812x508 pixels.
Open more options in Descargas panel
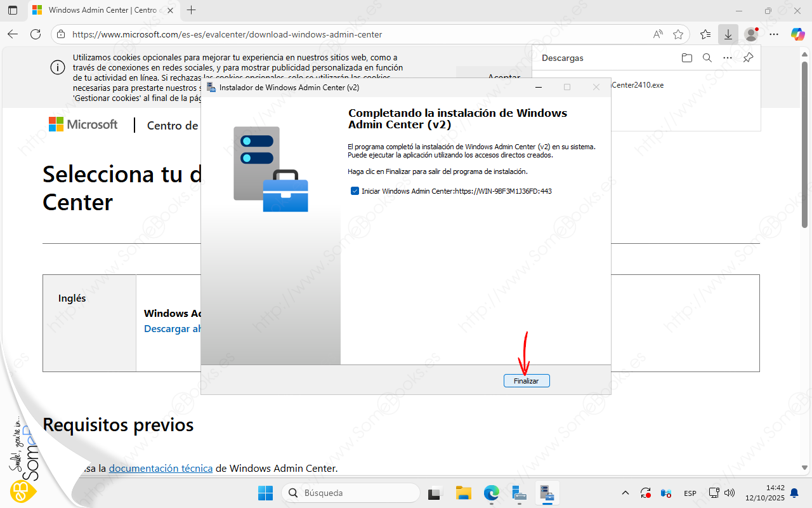728,58
